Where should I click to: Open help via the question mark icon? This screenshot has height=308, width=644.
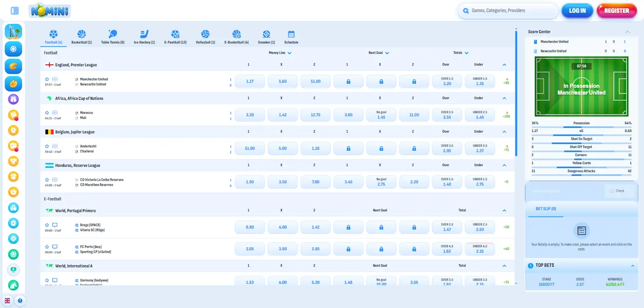[19, 301]
